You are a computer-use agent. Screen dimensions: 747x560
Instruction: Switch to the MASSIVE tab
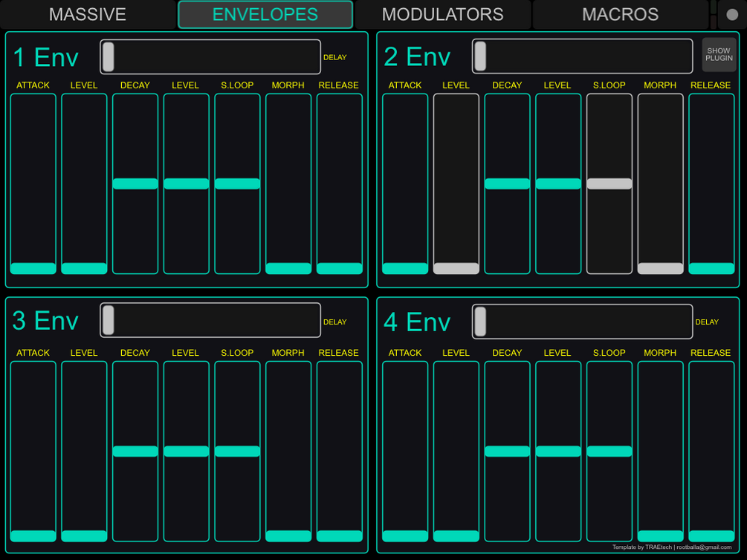tap(88, 14)
